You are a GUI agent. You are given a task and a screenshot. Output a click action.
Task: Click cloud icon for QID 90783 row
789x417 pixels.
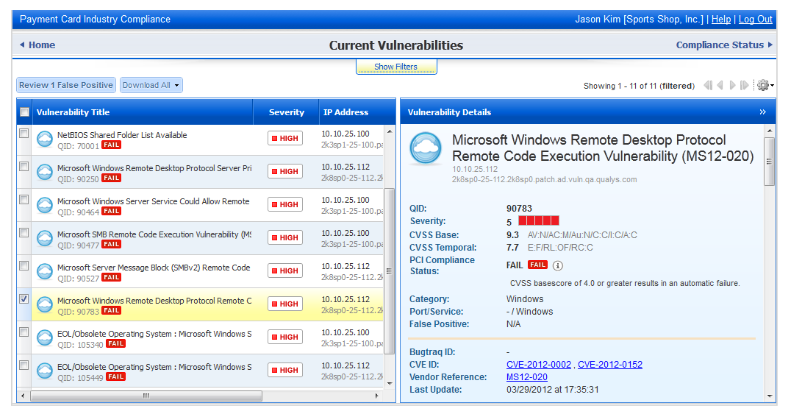click(45, 305)
